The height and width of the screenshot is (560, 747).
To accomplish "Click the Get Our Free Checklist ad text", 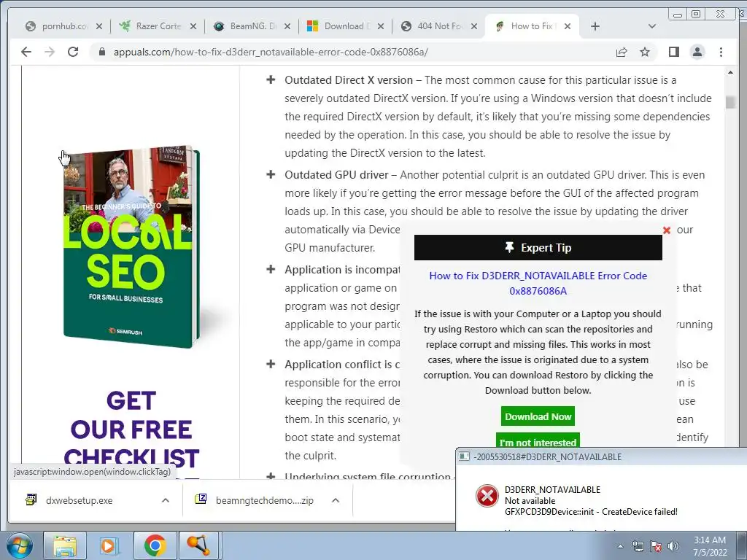I will tap(131, 429).
